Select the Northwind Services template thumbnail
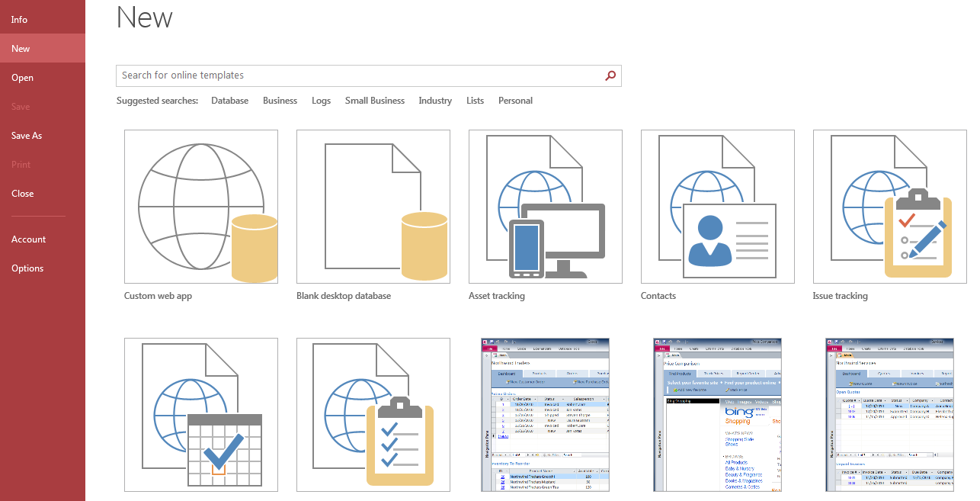 890,415
